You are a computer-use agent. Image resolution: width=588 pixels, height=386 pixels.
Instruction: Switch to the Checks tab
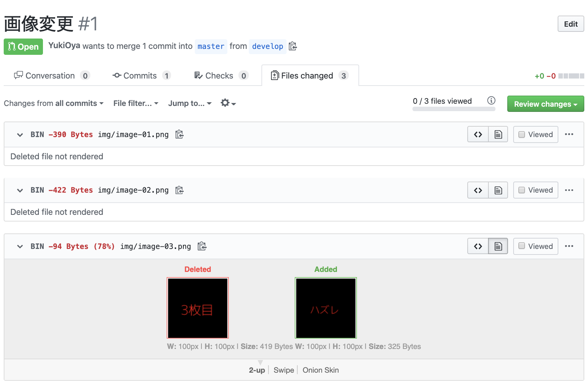tap(221, 76)
